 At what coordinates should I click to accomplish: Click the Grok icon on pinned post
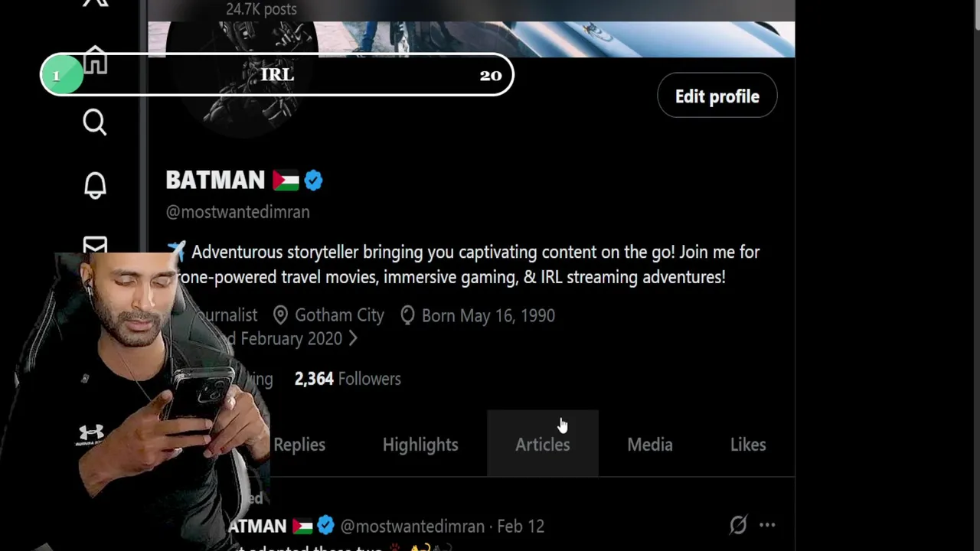737,525
